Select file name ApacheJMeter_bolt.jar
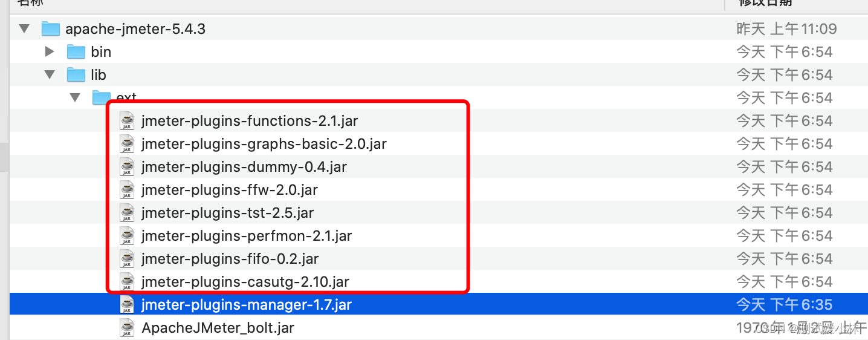The image size is (868, 340). [x=218, y=328]
